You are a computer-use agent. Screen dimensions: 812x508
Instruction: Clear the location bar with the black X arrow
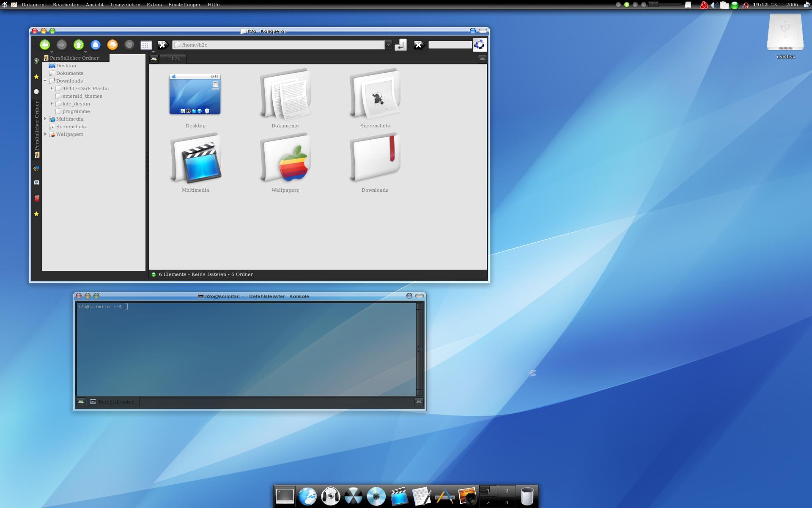(x=163, y=45)
